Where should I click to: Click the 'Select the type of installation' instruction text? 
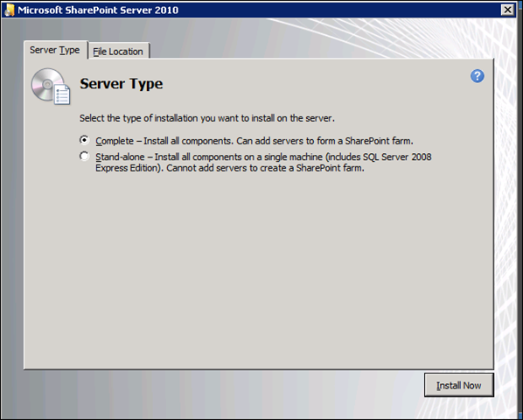(206, 118)
